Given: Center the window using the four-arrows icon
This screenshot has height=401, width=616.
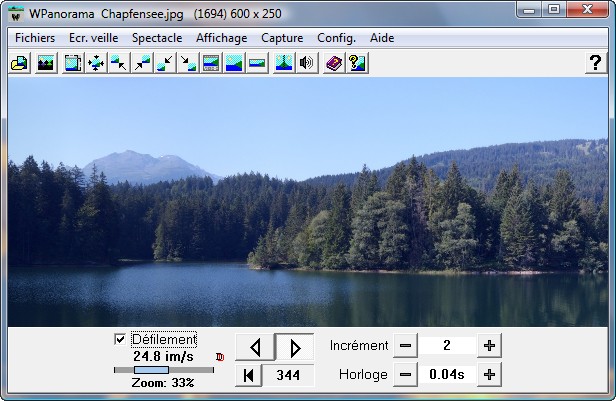Looking at the screenshot, I should click(96, 63).
